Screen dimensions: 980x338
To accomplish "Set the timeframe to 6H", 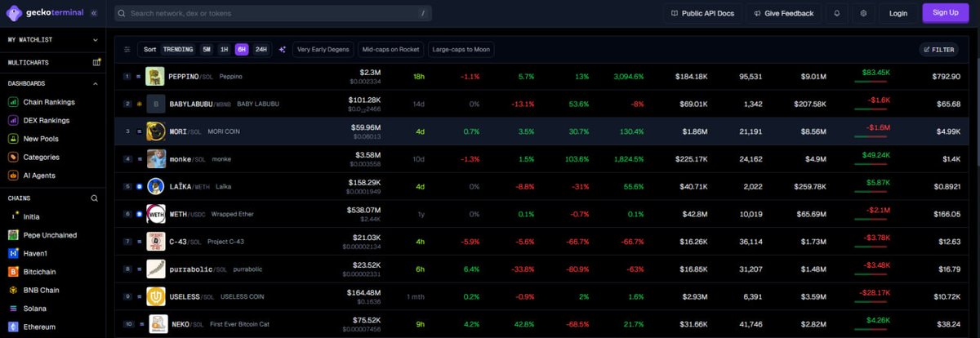I will tap(242, 50).
